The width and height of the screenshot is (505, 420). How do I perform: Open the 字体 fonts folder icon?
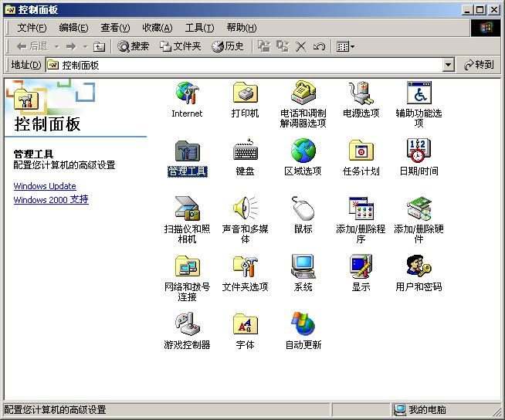coord(245,325)
